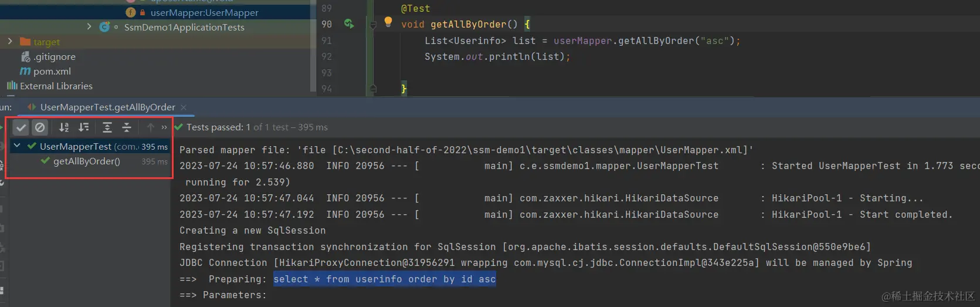
Task: Click the 'Parsed mapper file' log line
Action: tap(466, 150)
